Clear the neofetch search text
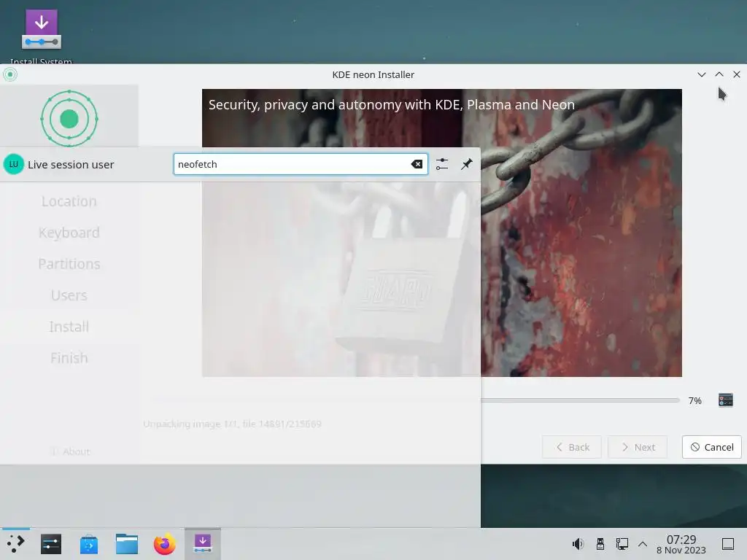This screenshot has height=560, width=747. tap(417, 164)
